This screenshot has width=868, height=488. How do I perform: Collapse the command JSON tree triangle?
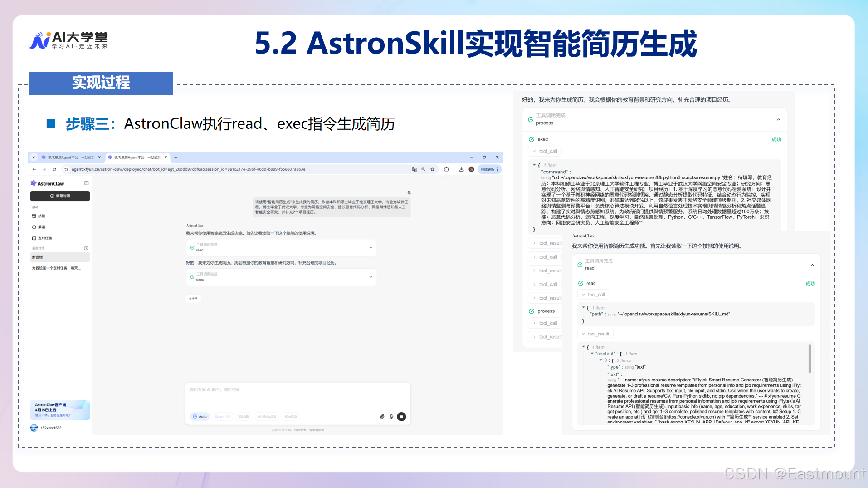tap(534, 165)
